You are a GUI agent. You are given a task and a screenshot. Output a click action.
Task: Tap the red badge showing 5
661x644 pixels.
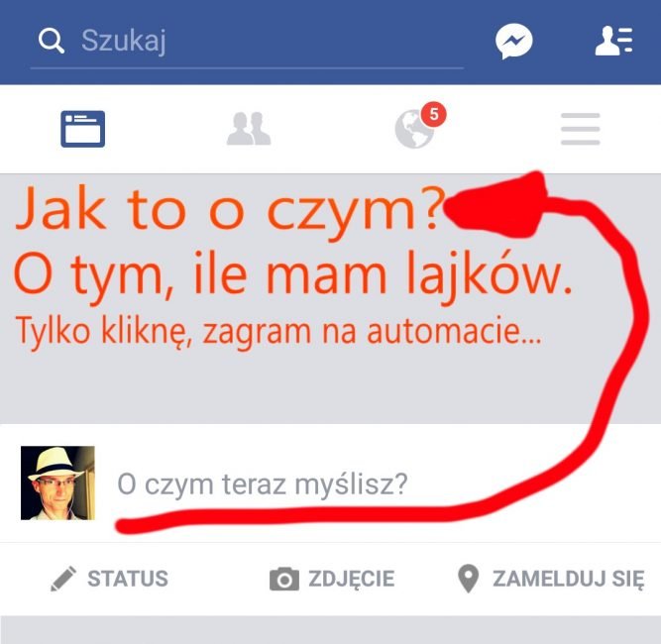pos(433,114)
